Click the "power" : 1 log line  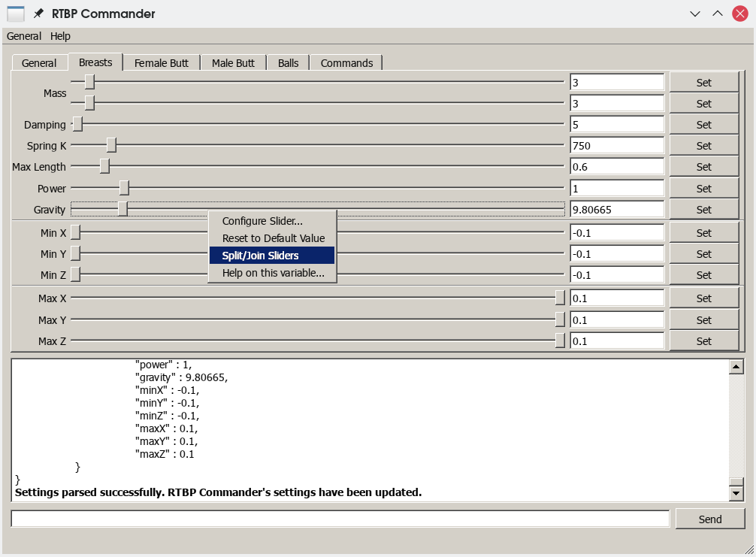pos(163,365)
